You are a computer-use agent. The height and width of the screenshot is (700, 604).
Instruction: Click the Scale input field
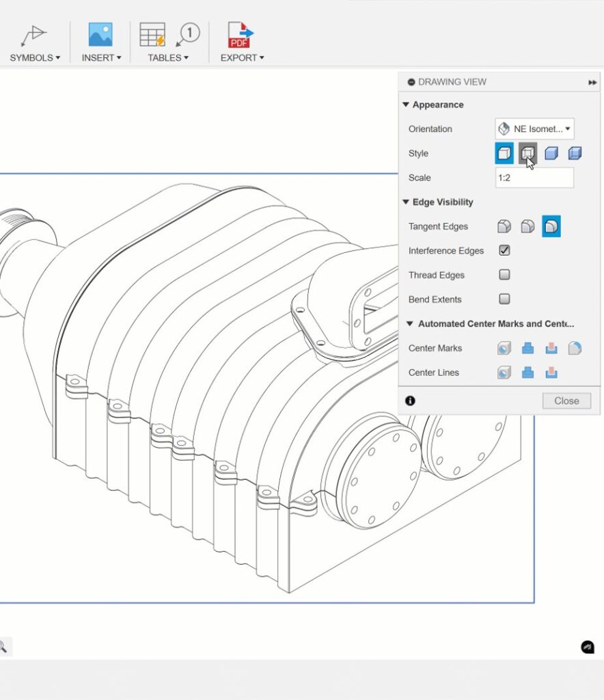pyautogui.click(x=534, y=178)
